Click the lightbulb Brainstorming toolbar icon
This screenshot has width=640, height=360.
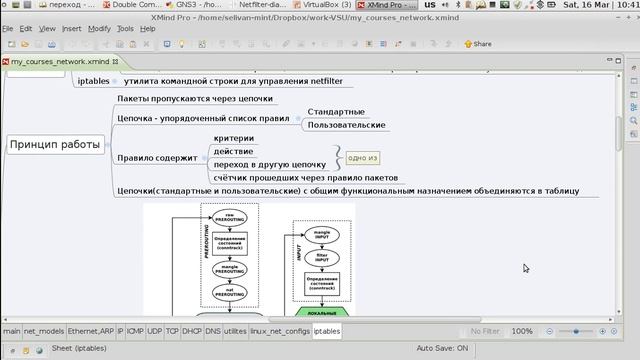pyautogui.click(x=182, y=44)
